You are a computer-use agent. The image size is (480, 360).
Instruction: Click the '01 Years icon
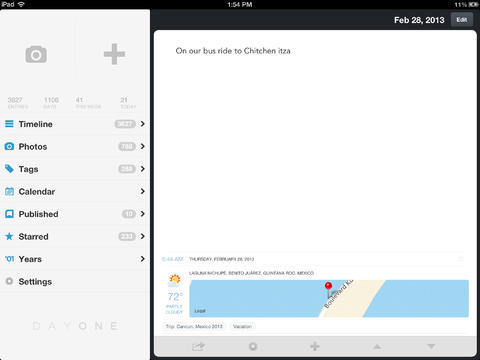point(10,259)
